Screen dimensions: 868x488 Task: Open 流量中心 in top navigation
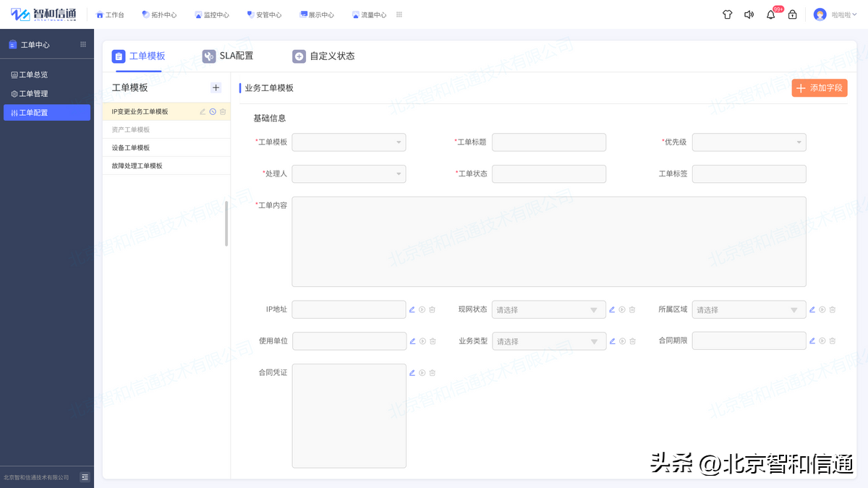tap(369, 14)
